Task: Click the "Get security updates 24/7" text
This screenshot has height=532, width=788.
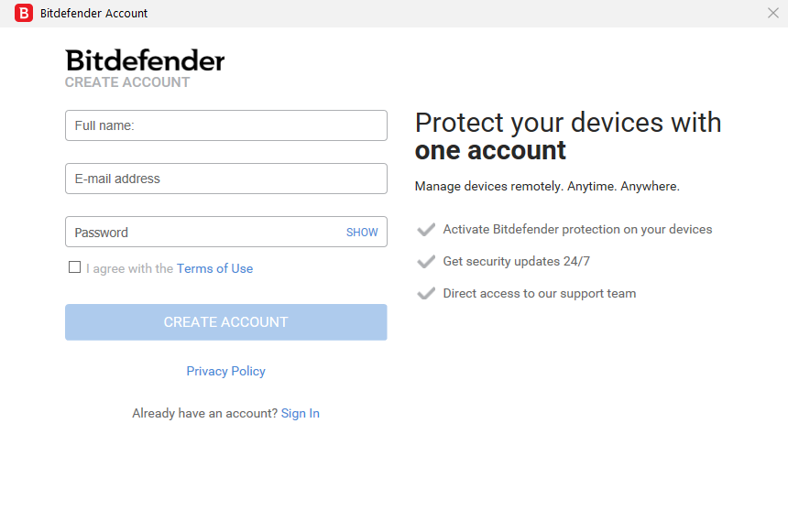Action: click(x=516, y=261)
